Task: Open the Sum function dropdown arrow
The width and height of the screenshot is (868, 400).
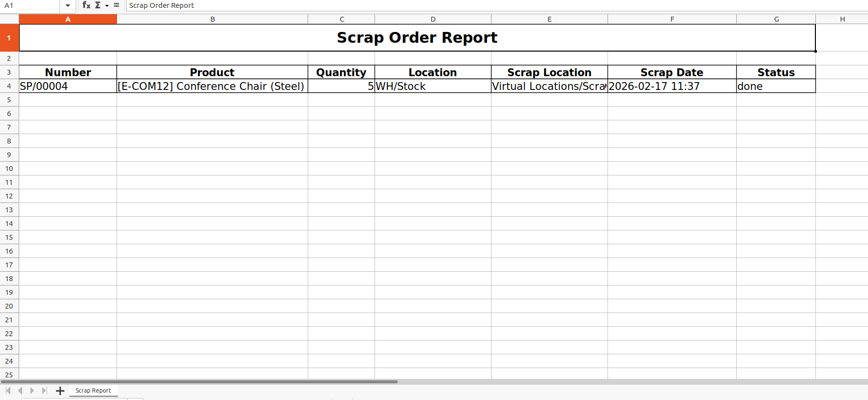Action: click(x=107, y=5)
